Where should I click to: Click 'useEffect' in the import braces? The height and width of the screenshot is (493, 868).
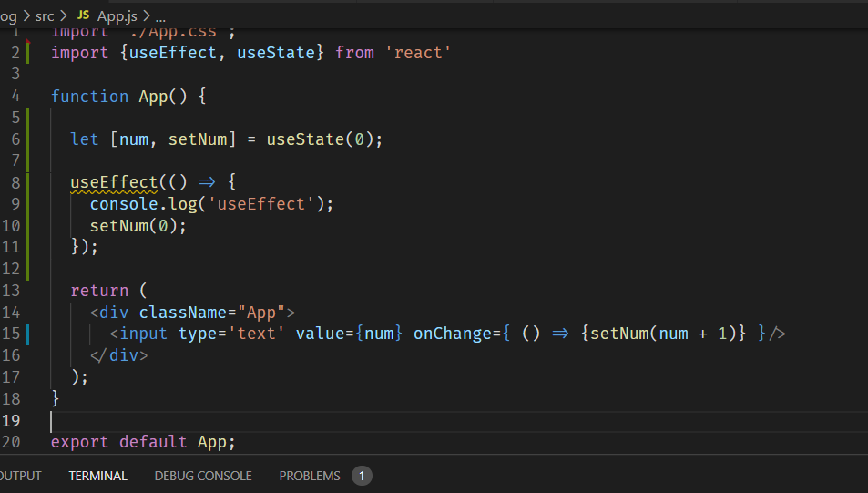tap(173, 53)
